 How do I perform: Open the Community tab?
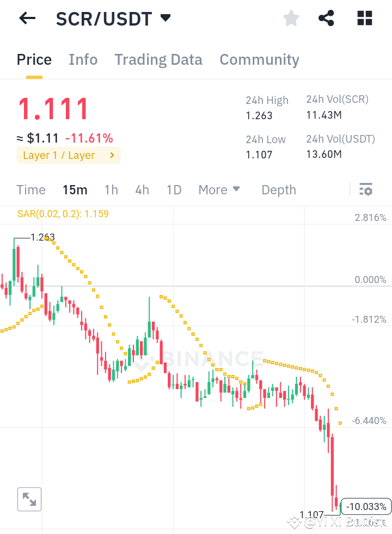pyautogui.click(x=259, y=59)
